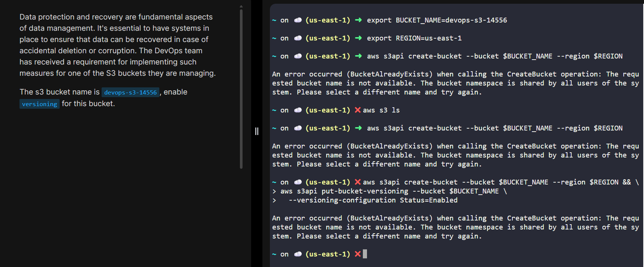Grab the pane divider handle

pos(257,131)
